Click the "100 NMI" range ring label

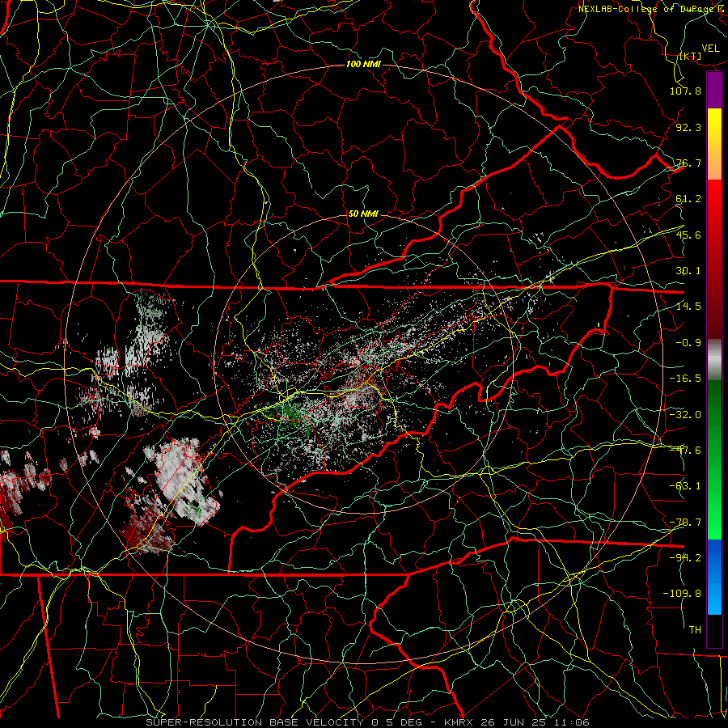pyautogui.click(x=363, y=64)
